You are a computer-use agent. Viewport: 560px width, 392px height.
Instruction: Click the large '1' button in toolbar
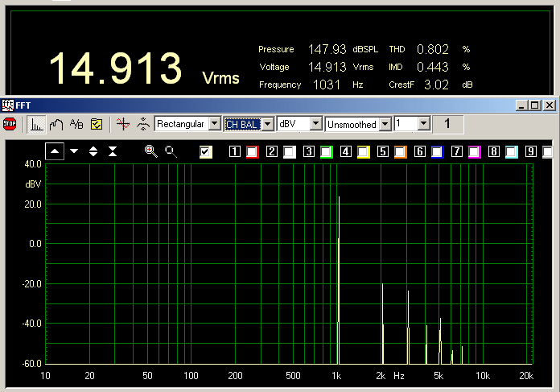[448, 124]
